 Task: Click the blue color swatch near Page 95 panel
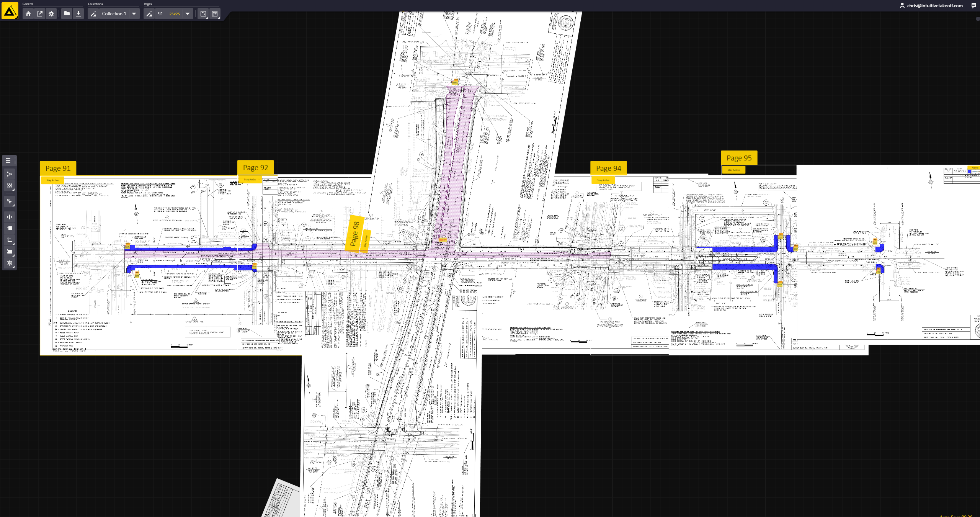tap(970, 172)
